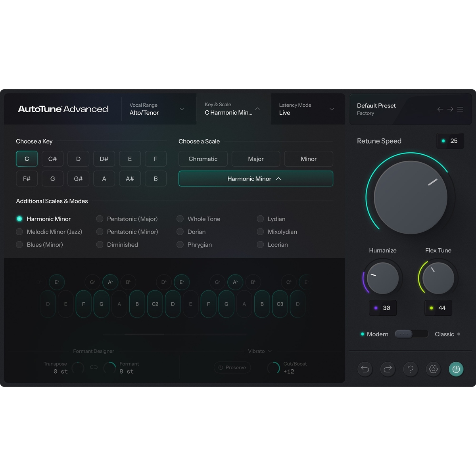This screenshot has height=476, width=476.
Task: Click the Default Preset name
Action: point(376,106)
